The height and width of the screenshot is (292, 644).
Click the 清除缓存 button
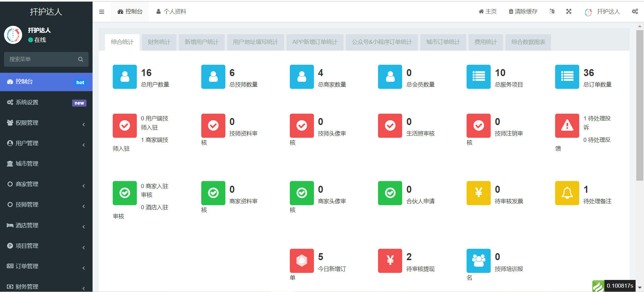(x=523, y=12)
